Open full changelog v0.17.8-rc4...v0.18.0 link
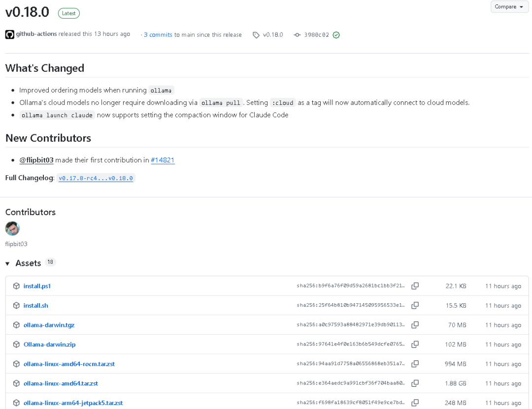The height and width of the screenshot is (409, 532). 96,178
